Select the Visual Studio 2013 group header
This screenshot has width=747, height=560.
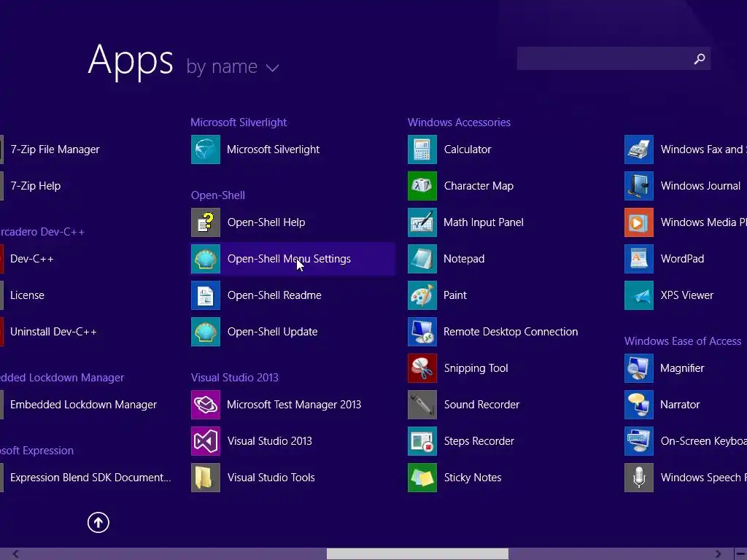(x=235, y=378)
